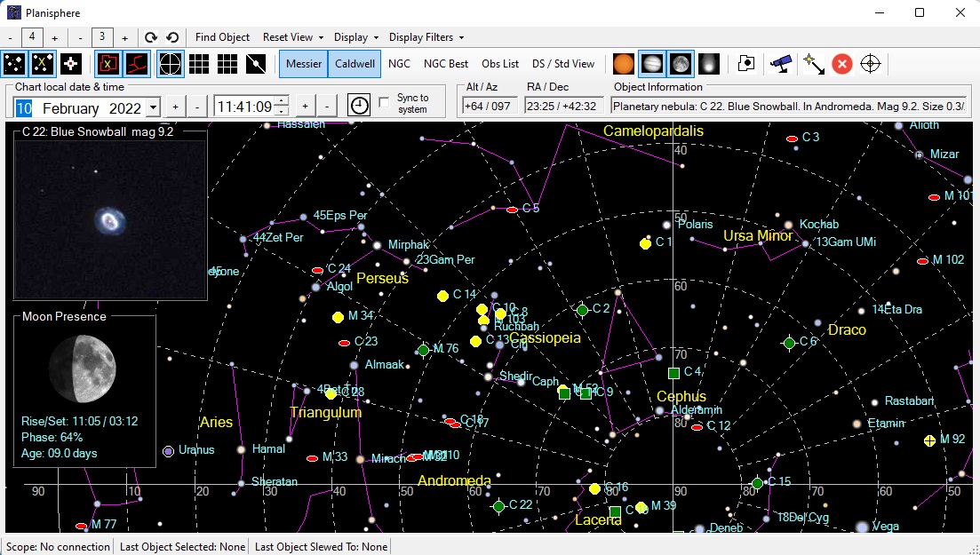Expand the Display Filters dropdown
The image size is (980, 555).
pos(426,37)
